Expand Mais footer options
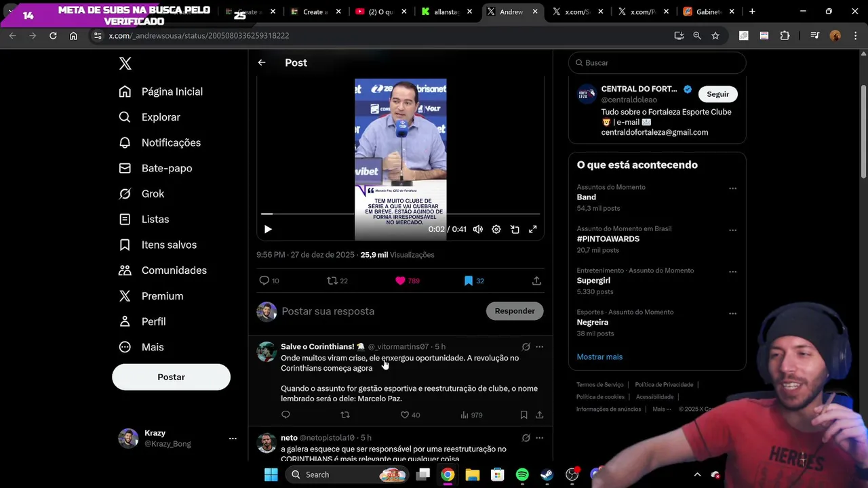Viewport: 868px width, 488px height. click(661, 409)
